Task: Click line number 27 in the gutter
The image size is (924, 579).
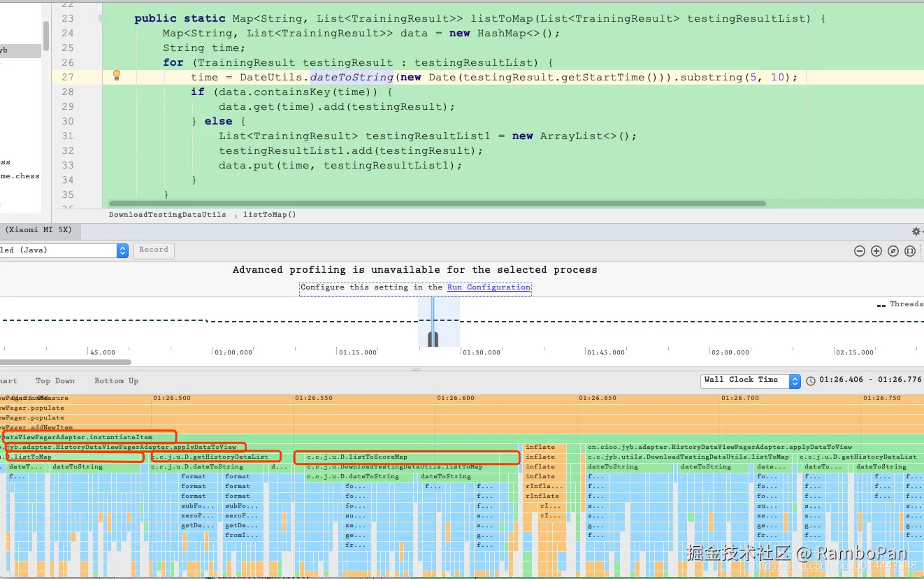Action: [x=67, y=77]
